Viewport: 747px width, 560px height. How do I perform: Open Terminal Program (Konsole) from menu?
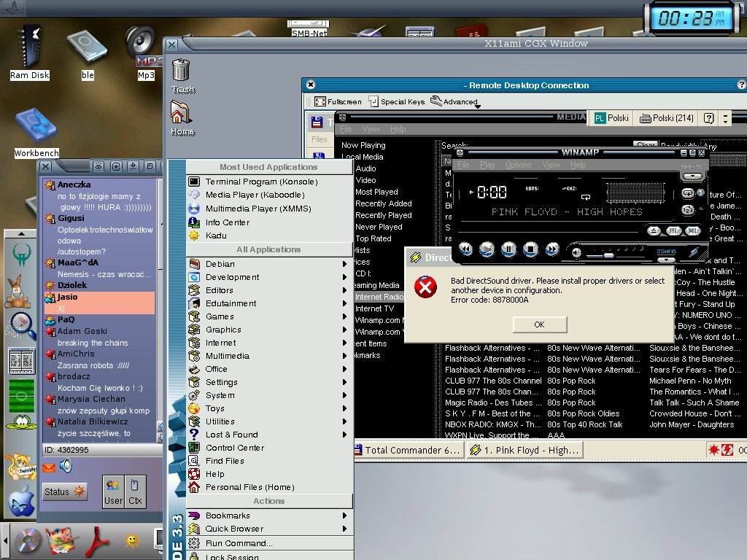point(269,182)
